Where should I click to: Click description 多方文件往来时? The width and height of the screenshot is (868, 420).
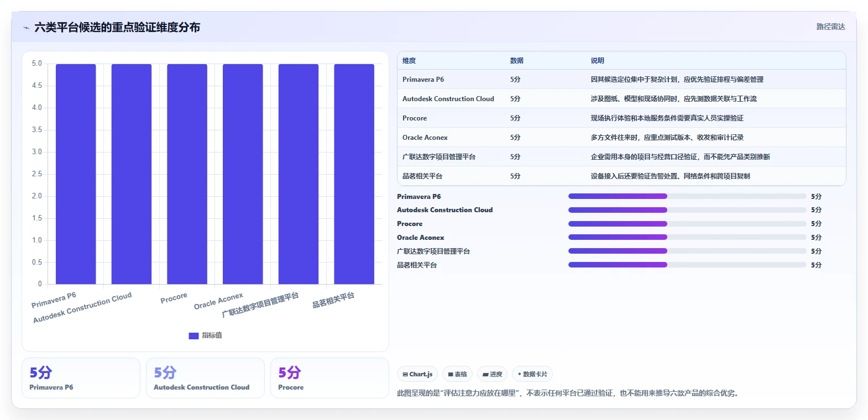667,138
